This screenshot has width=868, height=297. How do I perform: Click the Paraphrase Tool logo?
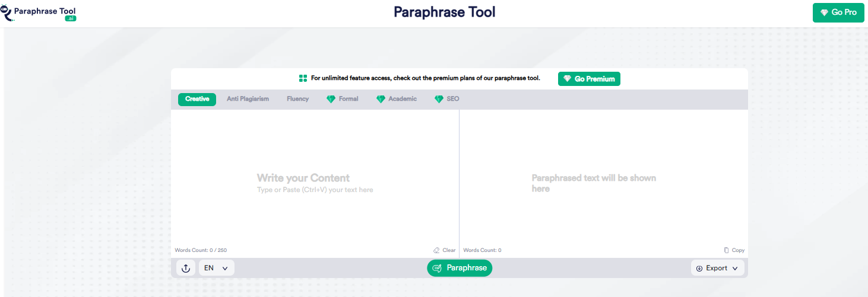click(x=40, y=12)
